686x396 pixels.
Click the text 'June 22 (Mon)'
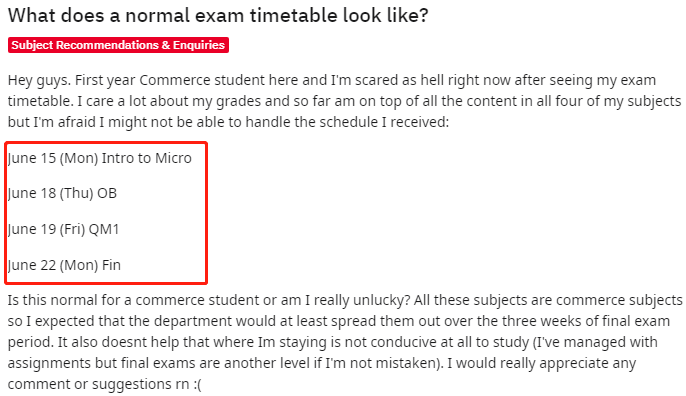(53, 265)
